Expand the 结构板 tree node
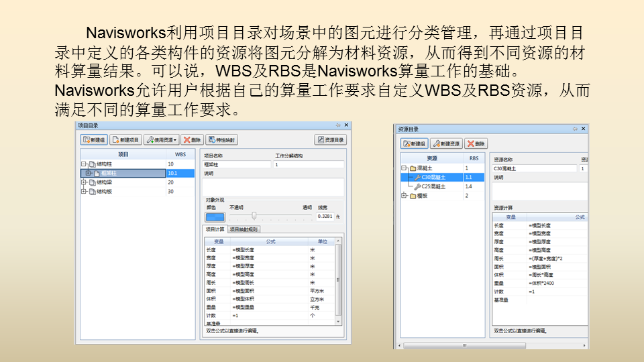The height and width of the screenshot is (362, 644). pos(84,191)
